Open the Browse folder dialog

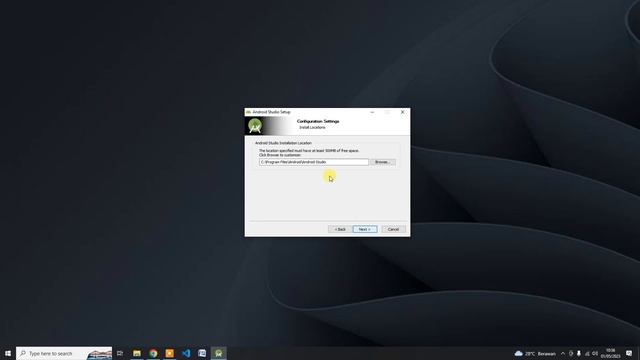coord(383,162)
